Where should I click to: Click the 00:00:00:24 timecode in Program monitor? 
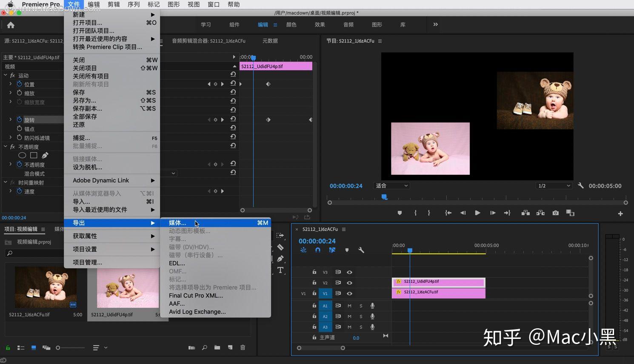pyautogui.click(x=346, y=186)
